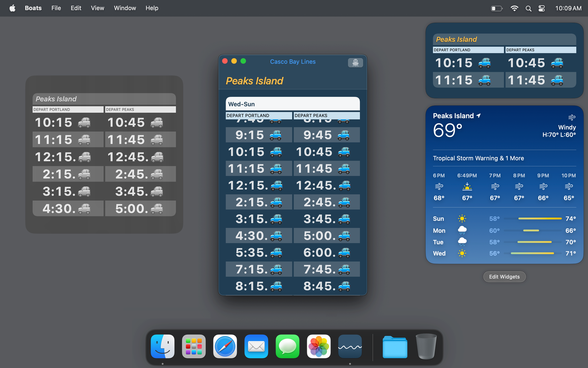Viewport: 588px width, 368px height.
Task: Open Spotlight search icon
Action: tap(528, 8)
